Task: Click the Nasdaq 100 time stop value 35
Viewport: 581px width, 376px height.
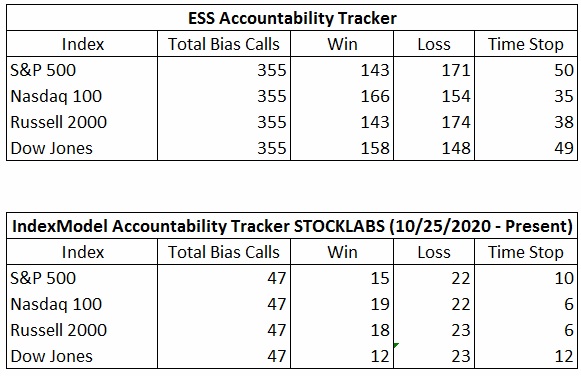Action: point(564,96)
